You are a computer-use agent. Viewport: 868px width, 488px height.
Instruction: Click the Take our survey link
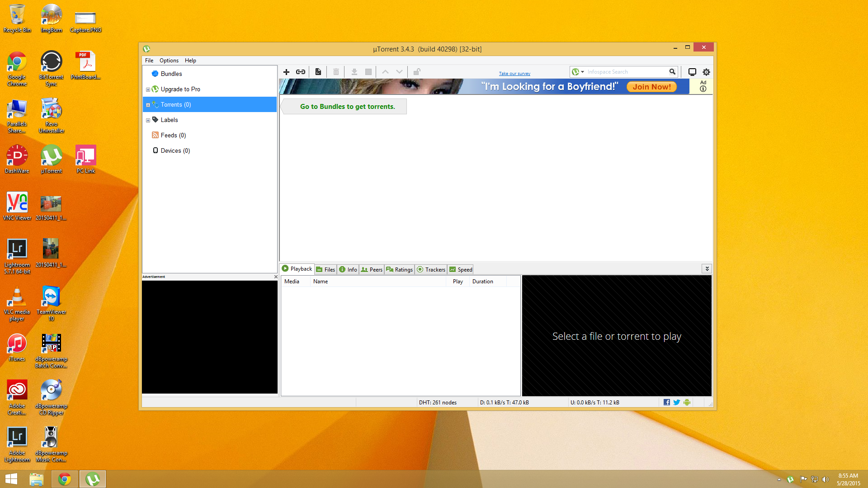tap(514, 74)
